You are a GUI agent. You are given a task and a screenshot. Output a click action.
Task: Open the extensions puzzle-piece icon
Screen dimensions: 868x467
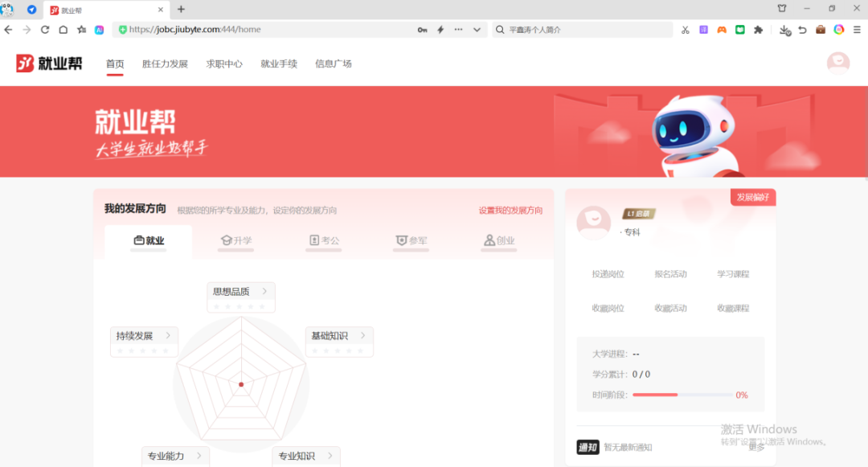(758, 30)
